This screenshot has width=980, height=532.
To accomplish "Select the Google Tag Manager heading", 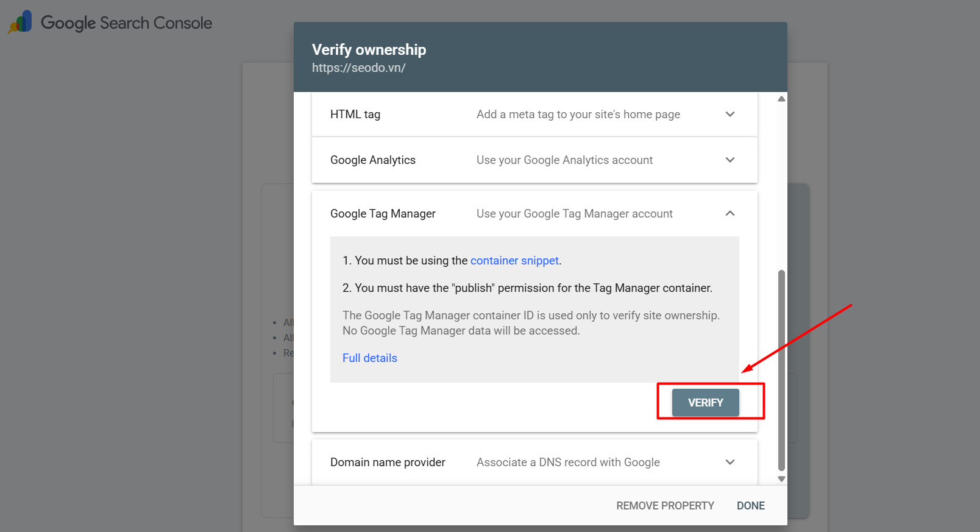I will click(383, 213).
